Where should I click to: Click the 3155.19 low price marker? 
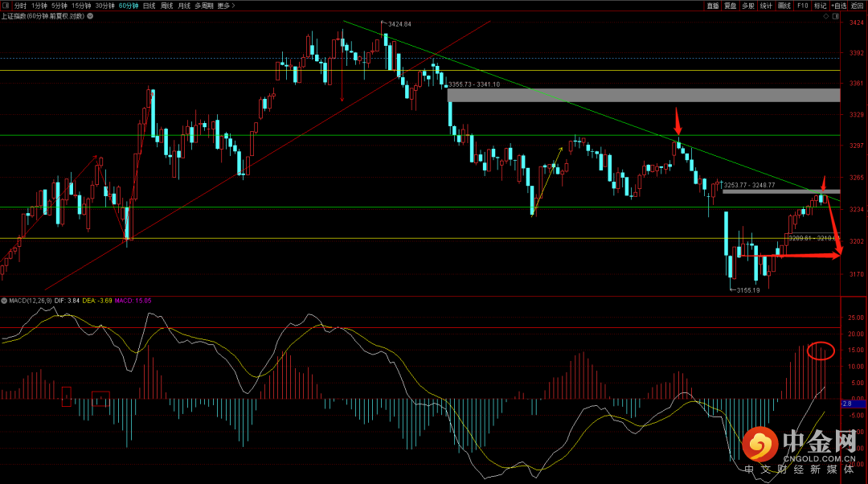pyautogui.click(x=747, y=290)
